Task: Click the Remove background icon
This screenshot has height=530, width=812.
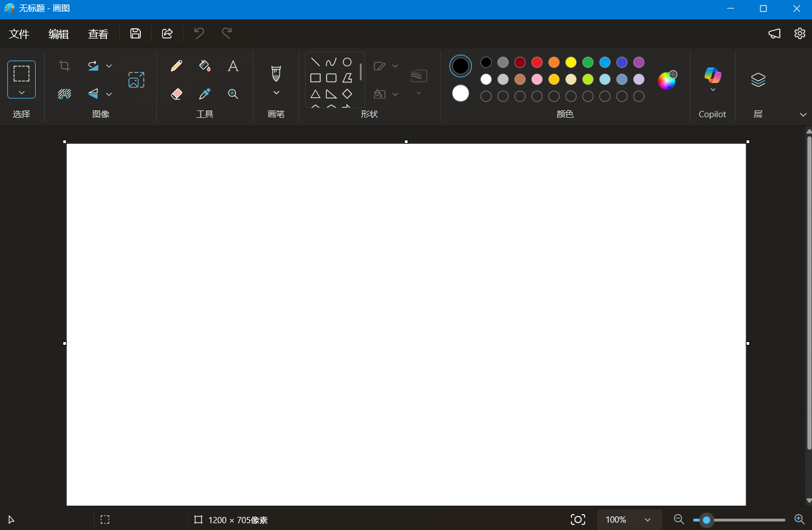Action: click(65, 94)
